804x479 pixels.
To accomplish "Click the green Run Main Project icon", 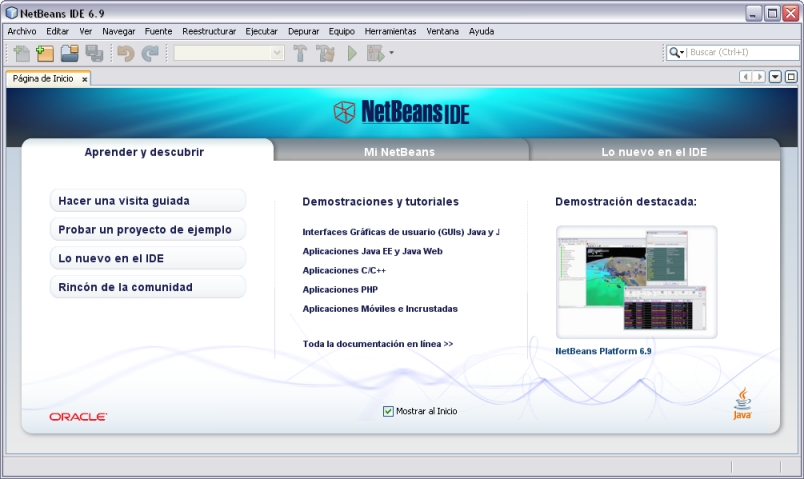I will (352, 53).
